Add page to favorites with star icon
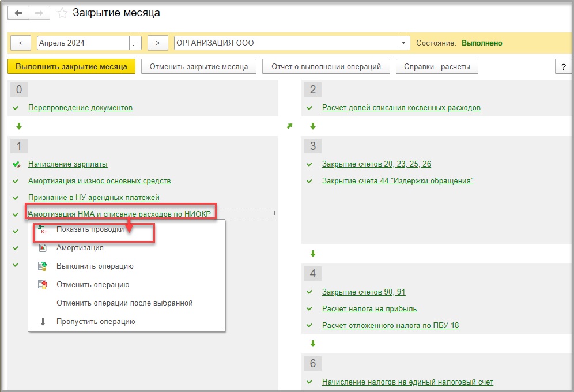The height and width of the screenshot is (392, 574). pos(62,13)
